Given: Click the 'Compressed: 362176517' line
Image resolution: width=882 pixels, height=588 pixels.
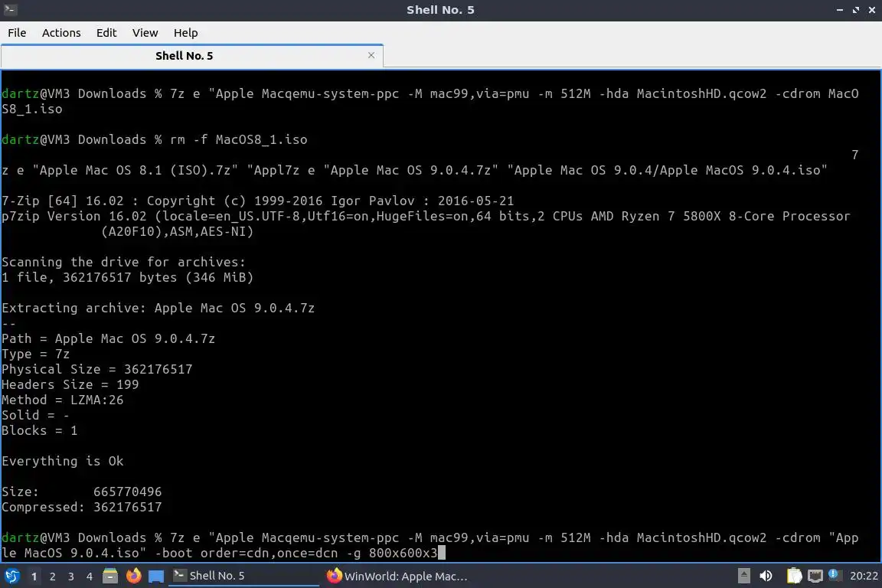Looking at the screenshot, I should [82, 507].
